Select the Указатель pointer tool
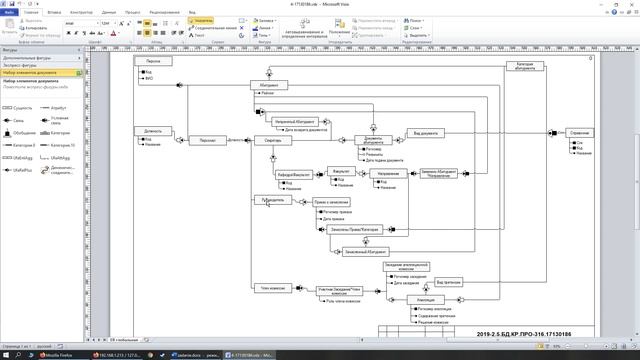640x360 pixels. tap(201, 20)
